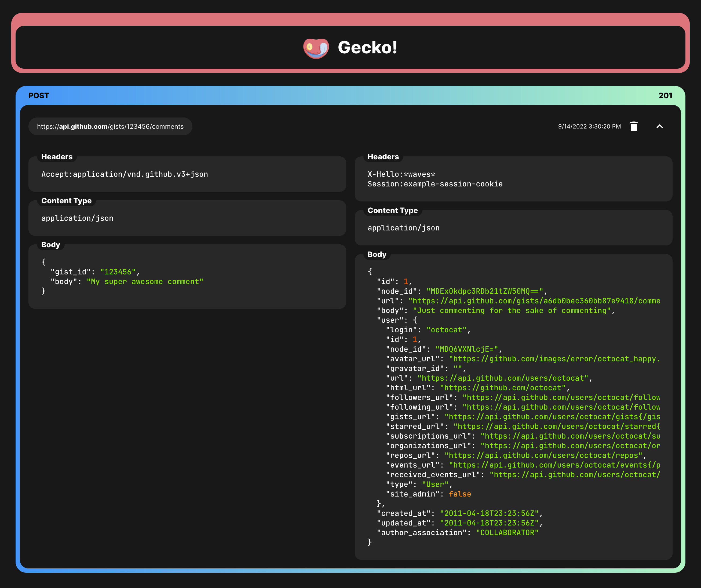Click the response Body section label
The height and width of the screenshot is (588, 701).
click(377, 255)
